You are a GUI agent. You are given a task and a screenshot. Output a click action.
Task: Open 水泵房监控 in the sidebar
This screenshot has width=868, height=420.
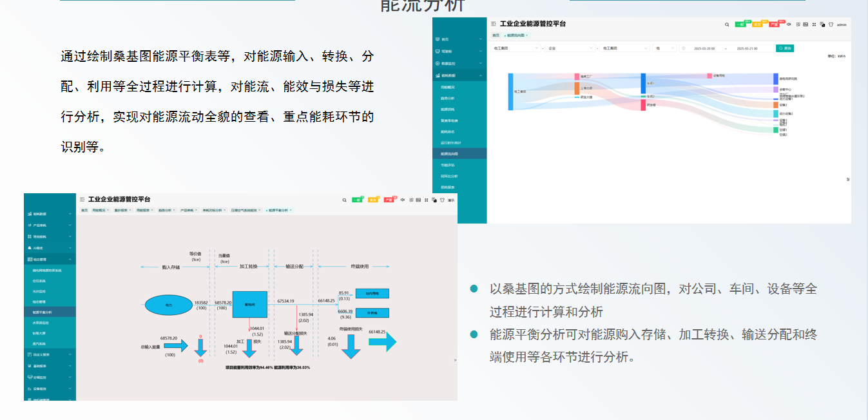(x=41, y=323)
